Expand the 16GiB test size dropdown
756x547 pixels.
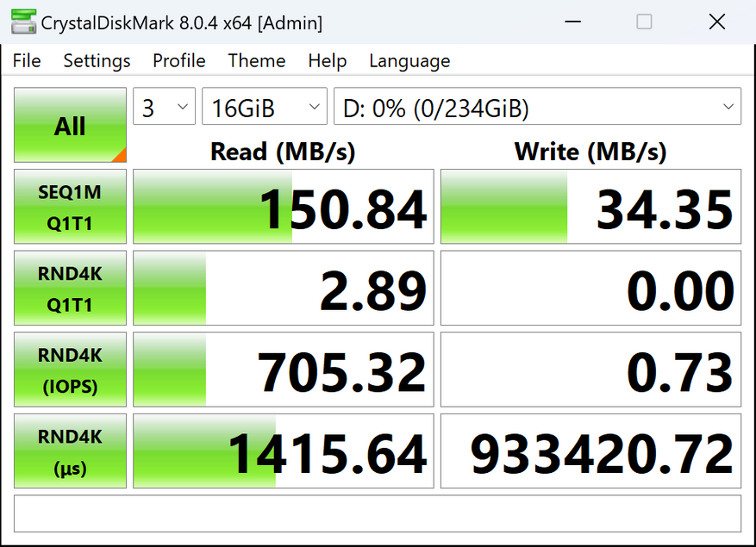tap(265, 107)
